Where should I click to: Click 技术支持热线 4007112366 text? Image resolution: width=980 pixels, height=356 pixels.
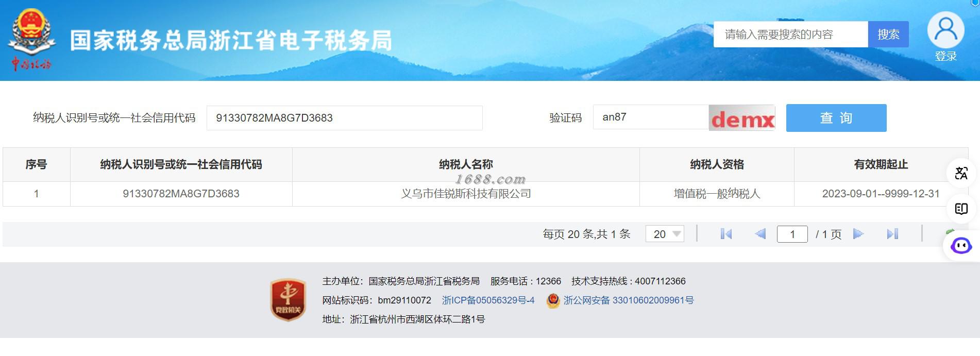pyautogui.click(x=629, y=281)
